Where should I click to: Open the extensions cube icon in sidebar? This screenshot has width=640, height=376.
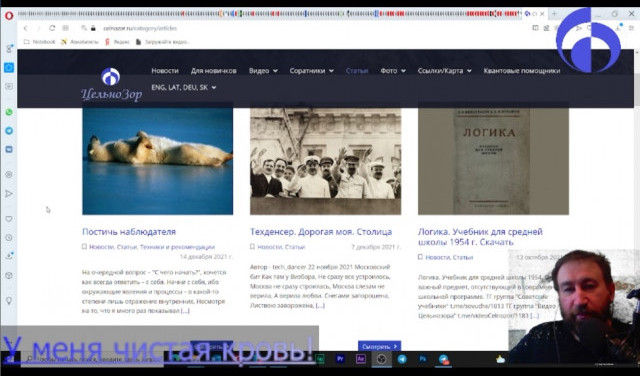9,276
